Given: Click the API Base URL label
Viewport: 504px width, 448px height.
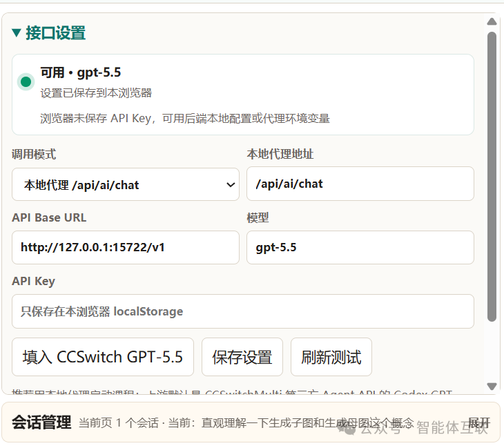Looking at the screenshot, I should coord(49,217).
